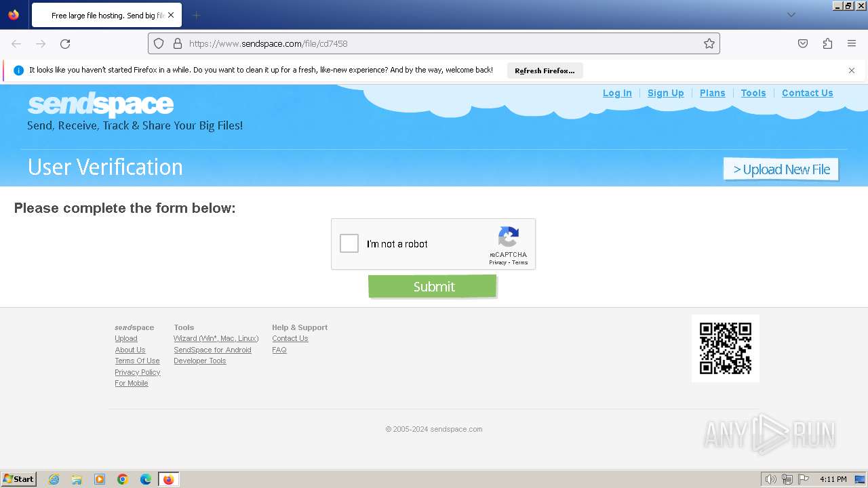
Task: Check the I'm not a robot box
Action: click(349, 243)
